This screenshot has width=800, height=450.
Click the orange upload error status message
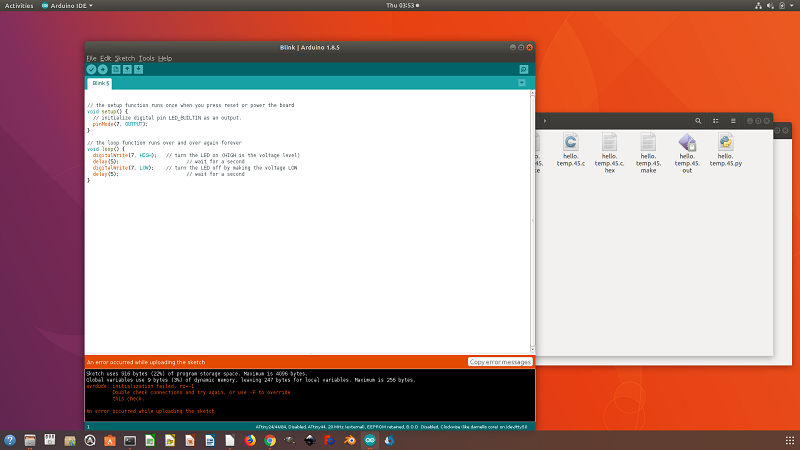146,362
